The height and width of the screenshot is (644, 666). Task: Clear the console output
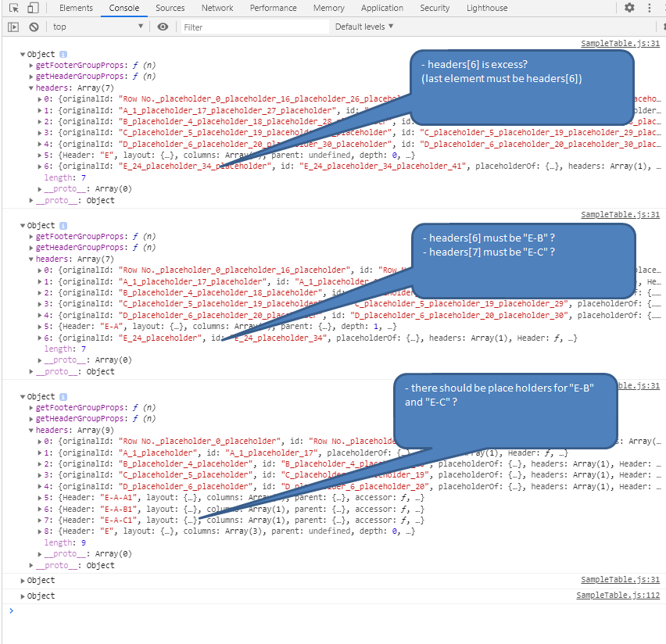[34, 27]
